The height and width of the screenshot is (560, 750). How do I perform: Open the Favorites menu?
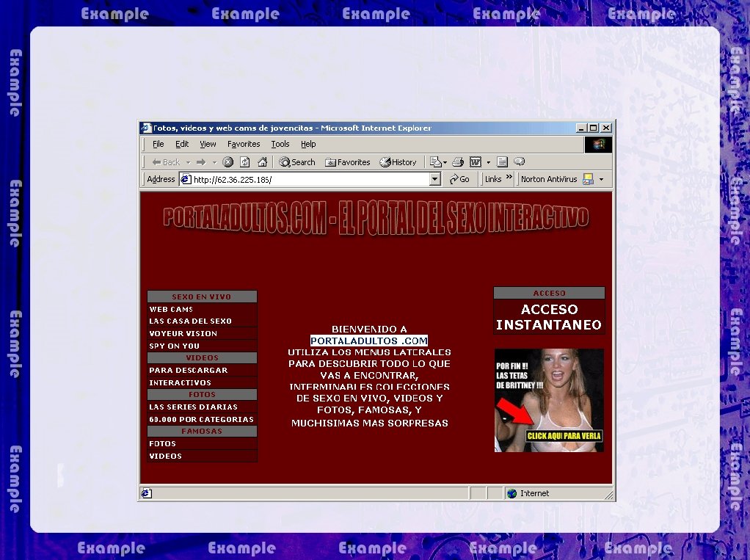click(x=244, y=144)
